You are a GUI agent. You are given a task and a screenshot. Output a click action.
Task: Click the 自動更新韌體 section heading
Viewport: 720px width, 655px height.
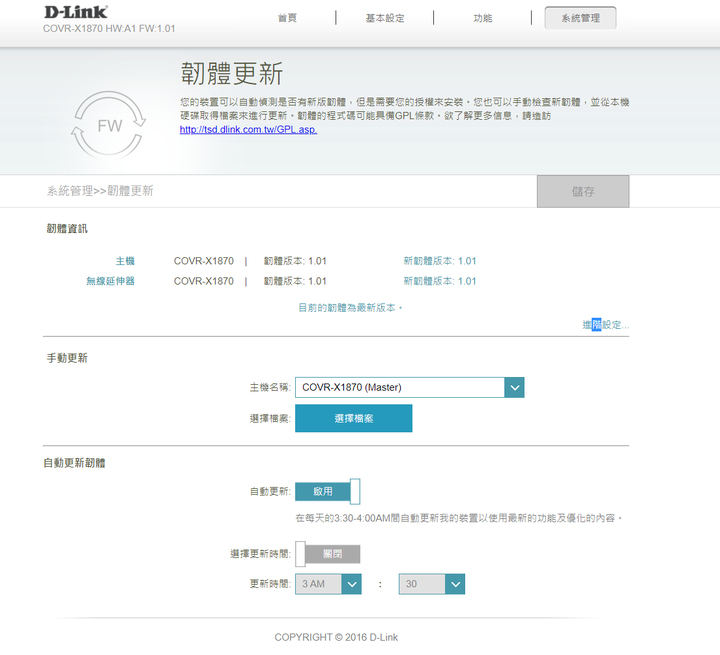coord(74,463)
